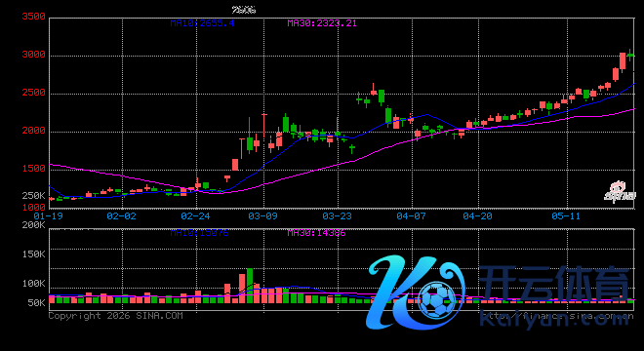The width and height of the screenshot is (644, 351).
Task: Click the volume MA30:14386 label
Action: pyautogui.click(x=316, y=233)
